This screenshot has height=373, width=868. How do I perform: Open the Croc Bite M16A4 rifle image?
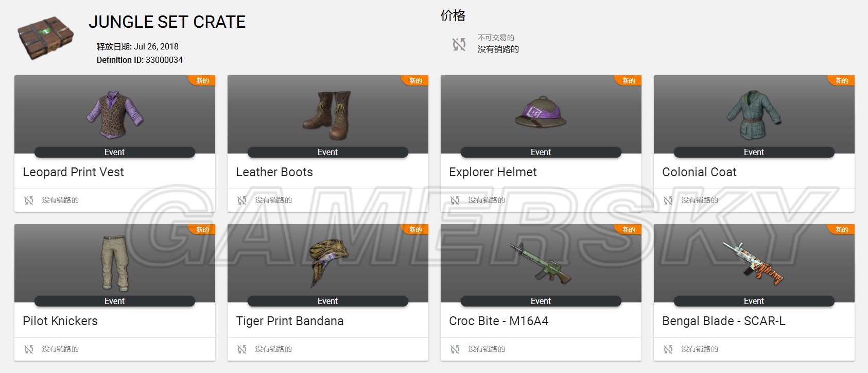pyautogui.click(x=541, y=263)
